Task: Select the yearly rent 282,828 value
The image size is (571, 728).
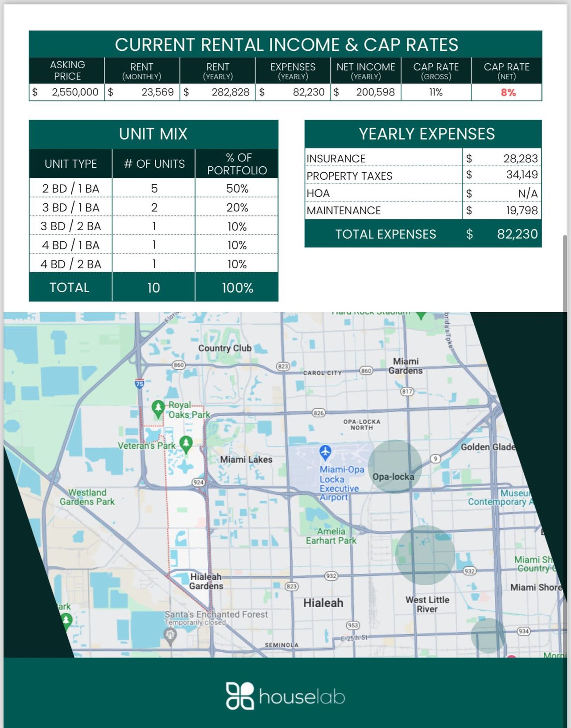Action: pos(230,92)
